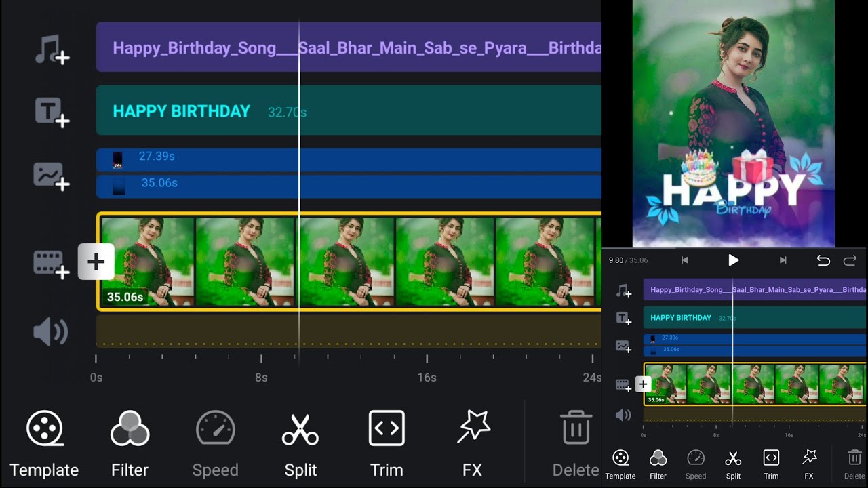This screenshot has width=868, height=488.
Task: Redo the edit
Action: (850, 260)
